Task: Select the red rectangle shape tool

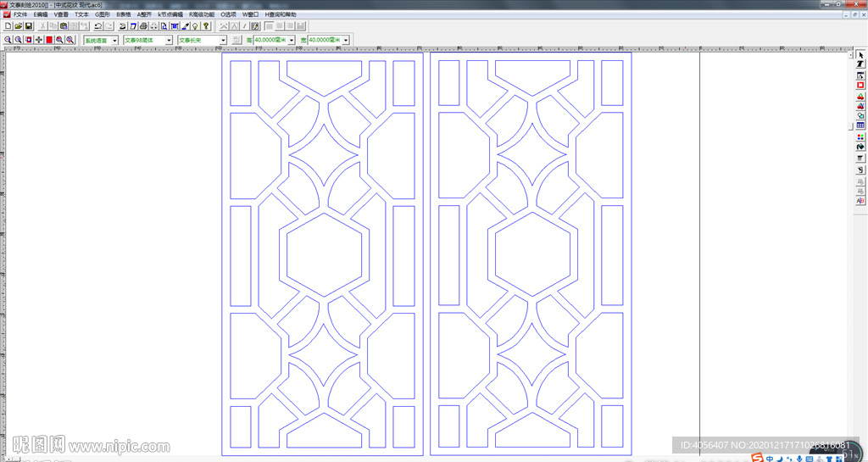Action: pyautogui.click(x=860, y=86)
